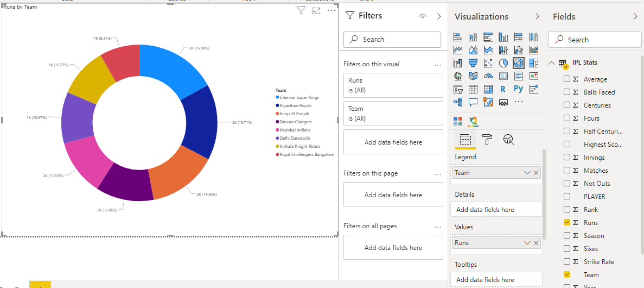Viewport: 644px width, 288px height.
Task: Remove Runs from the Values well
Action: [x=536, y=243]
